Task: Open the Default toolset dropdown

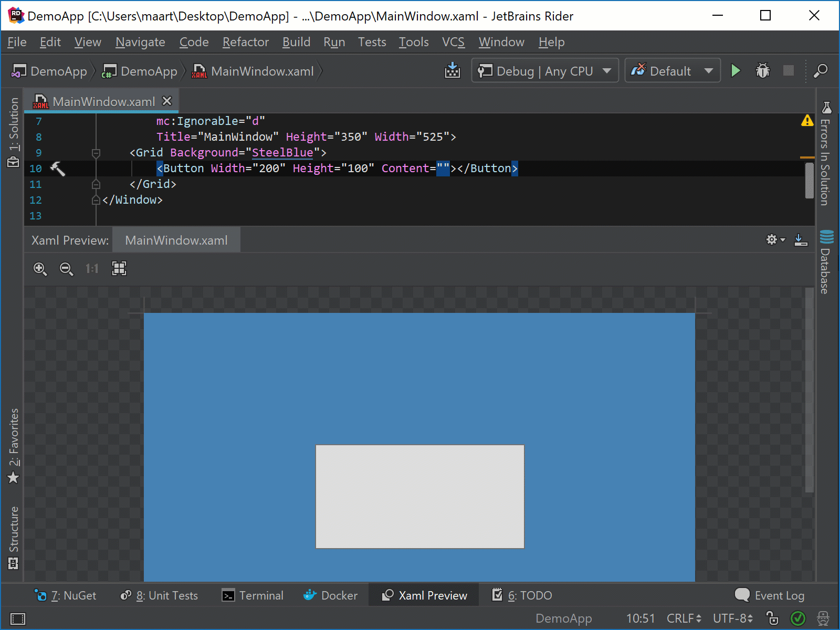Action: click(710, 70)
